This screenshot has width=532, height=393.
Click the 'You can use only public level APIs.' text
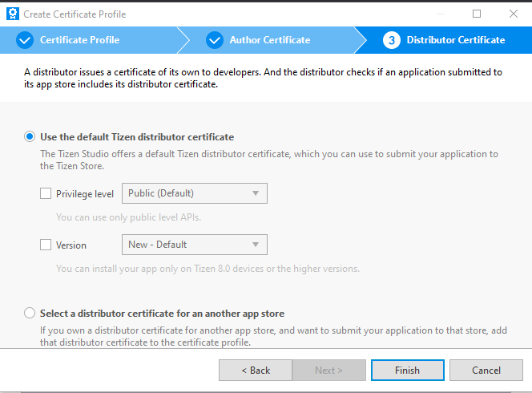click(128, 217)
